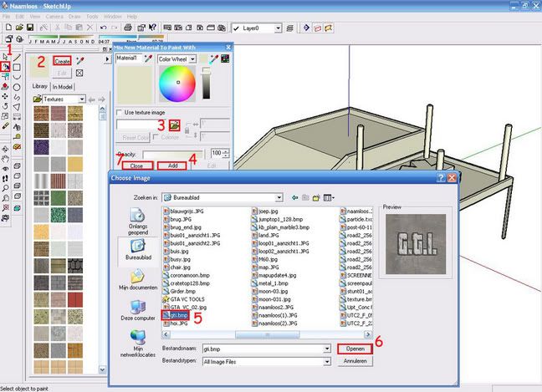This screenshot has height=392, width=542.
Task: Select the Rotate tool
Action: tap(5, 106)
